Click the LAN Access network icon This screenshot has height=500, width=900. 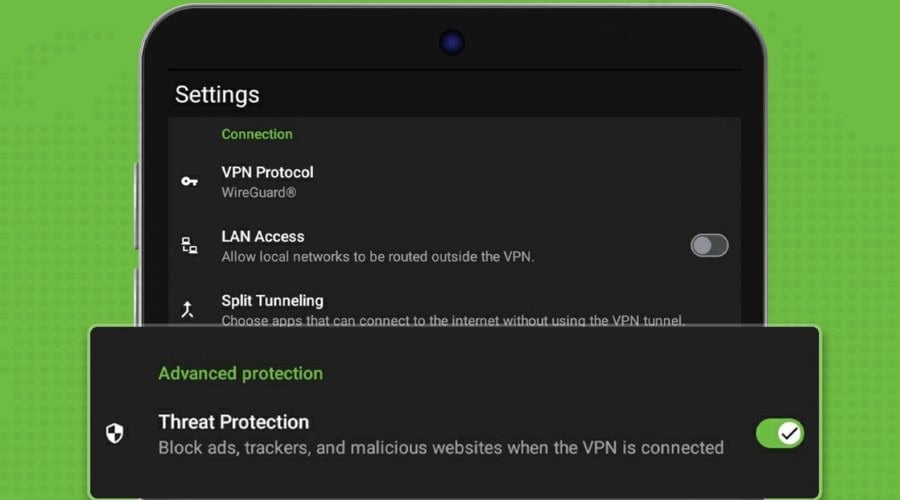pos(189,246)
